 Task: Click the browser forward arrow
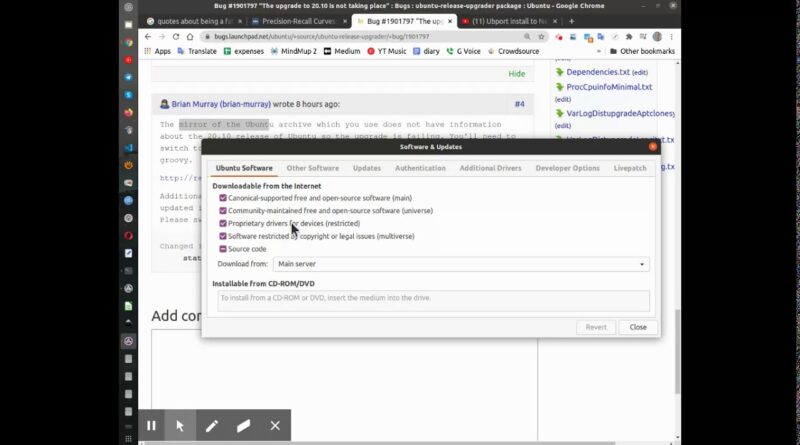(x=162, y=37)
